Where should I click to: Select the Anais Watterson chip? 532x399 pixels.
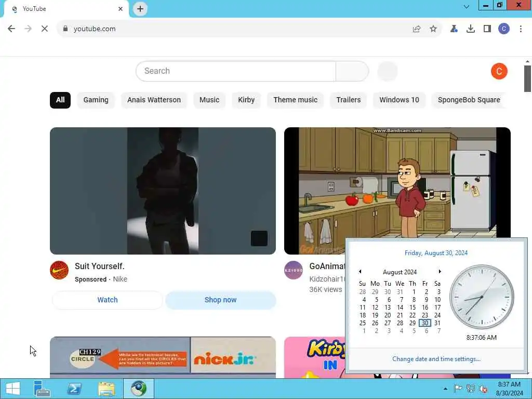(x=154, y=100)
